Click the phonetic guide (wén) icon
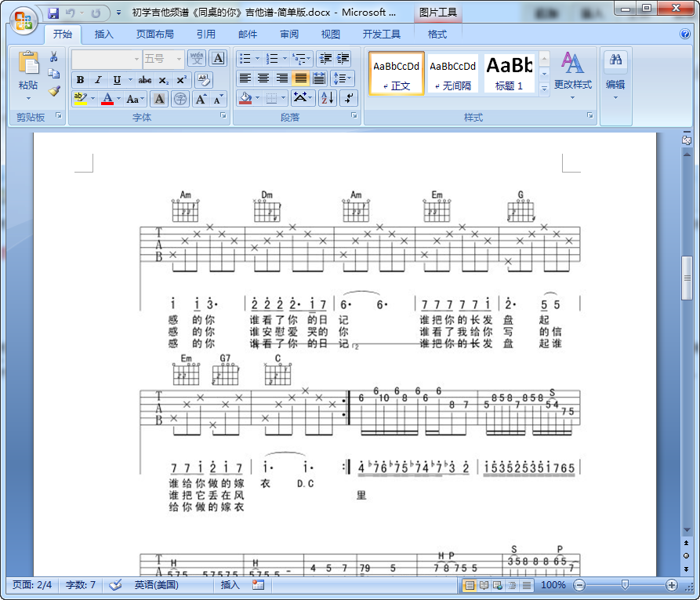This screenshot has height=600, width=700. click(197, 59)
